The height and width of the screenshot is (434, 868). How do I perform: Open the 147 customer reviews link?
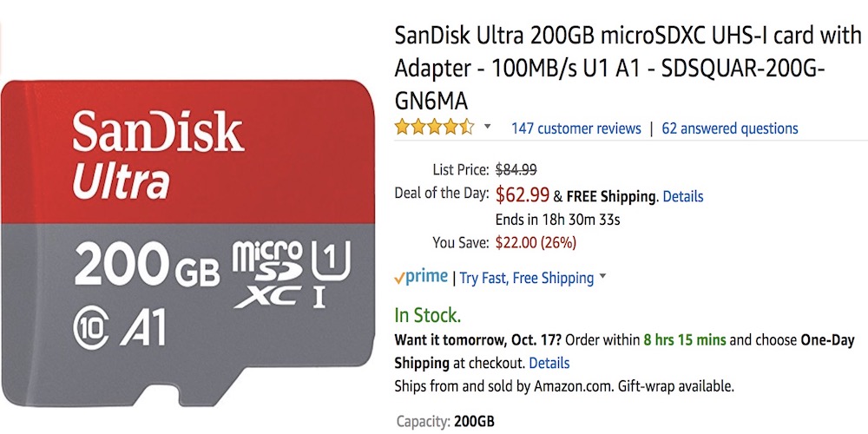[575, 128]
